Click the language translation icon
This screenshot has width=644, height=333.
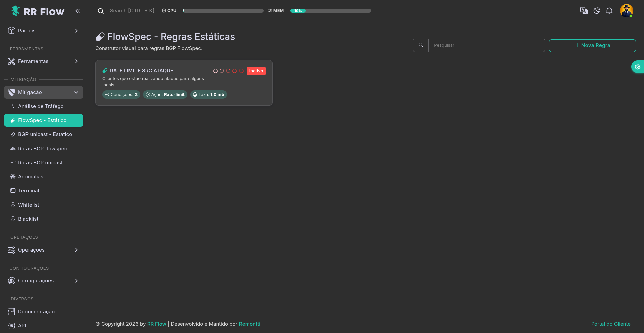584,11
